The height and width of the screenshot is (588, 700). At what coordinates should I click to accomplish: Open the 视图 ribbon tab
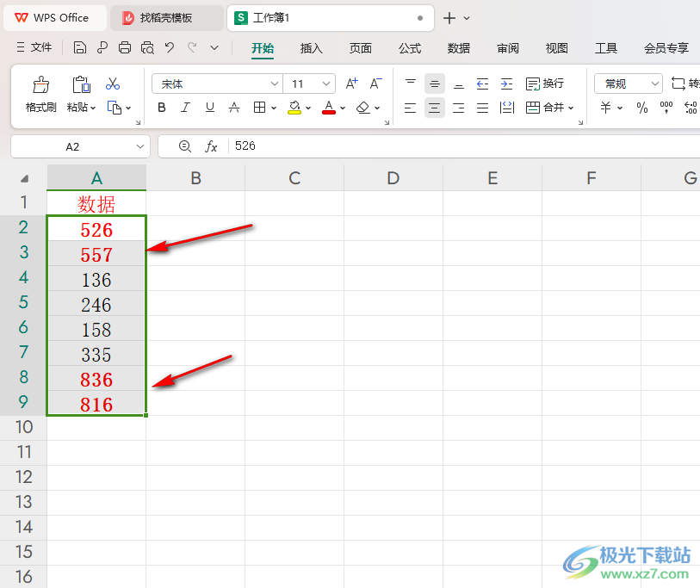click(x=557, y=47)
